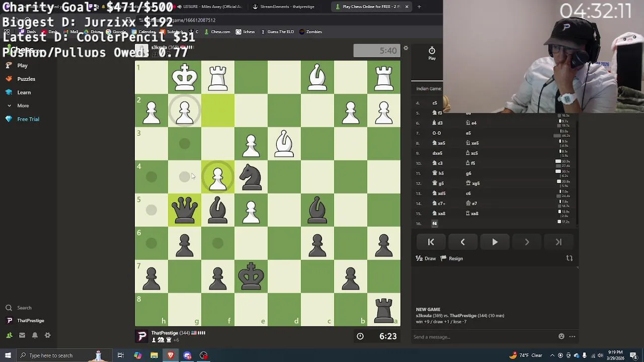Viewport: 644px width, 362px height.
Task: Click the chat message input field
Action: tap(483, 337)
